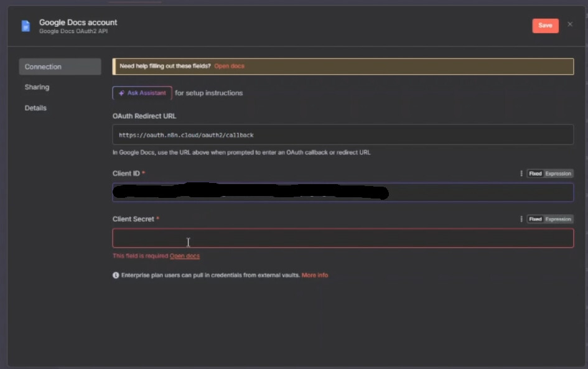Screen dimensions: 588x369
Task: Click More info about external vaults
Action: click(315, 275)
